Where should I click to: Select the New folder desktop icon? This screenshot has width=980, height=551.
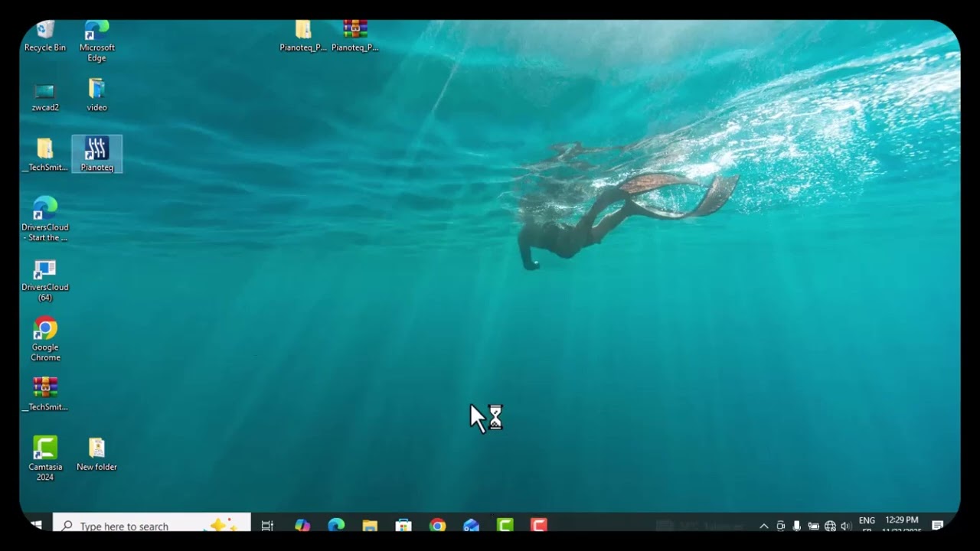pos(97,454)
